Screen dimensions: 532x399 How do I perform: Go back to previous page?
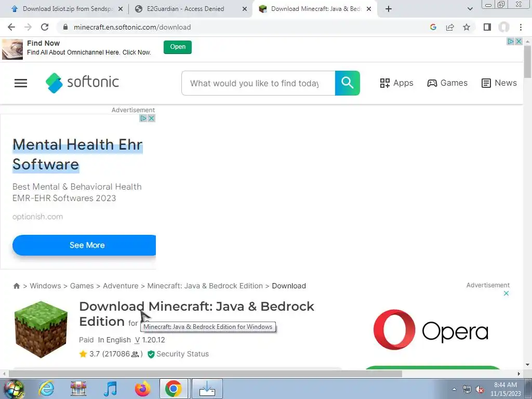tap(11, 27)
